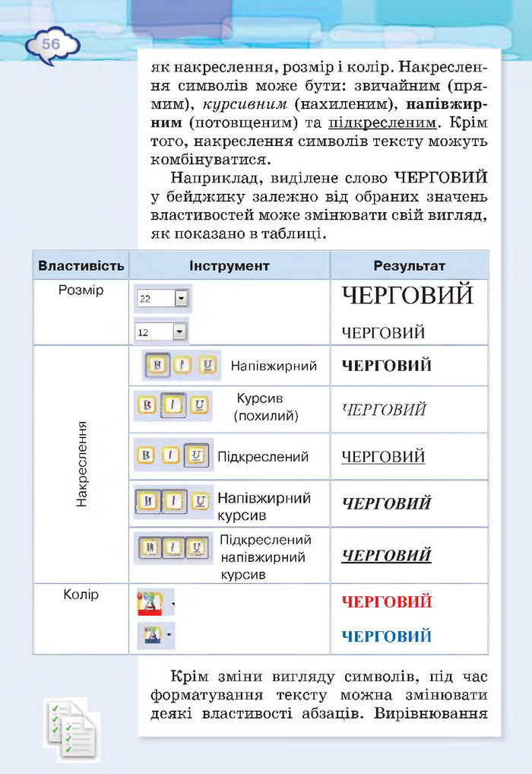Click Italic icon in the Напівжирний row
532x774 pixels.
click(x=182, y=365)
